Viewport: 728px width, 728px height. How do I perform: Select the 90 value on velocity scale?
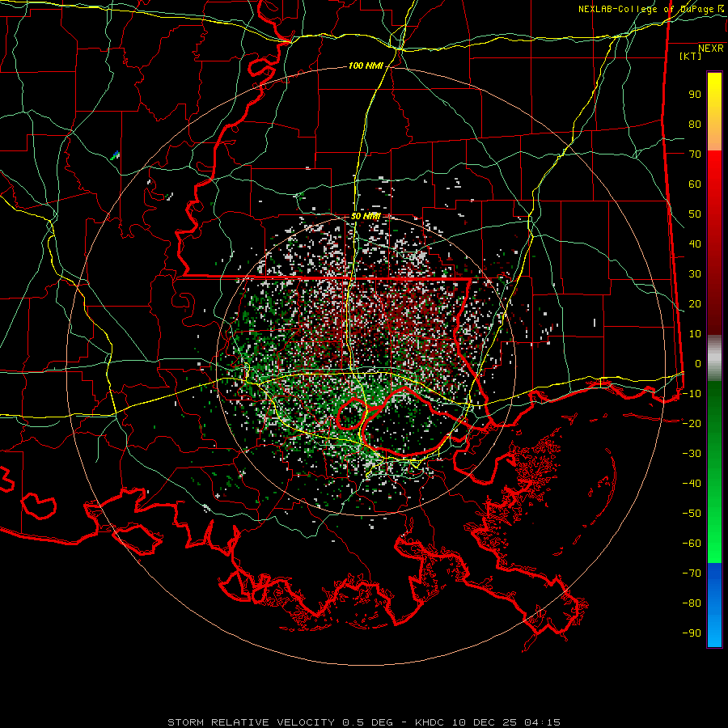pyautogui.click(x=695, y=95)
